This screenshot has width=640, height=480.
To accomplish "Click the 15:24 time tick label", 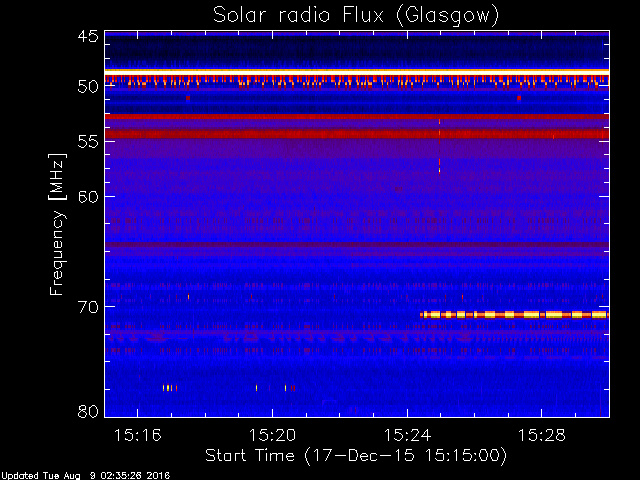I will [407, 436].
